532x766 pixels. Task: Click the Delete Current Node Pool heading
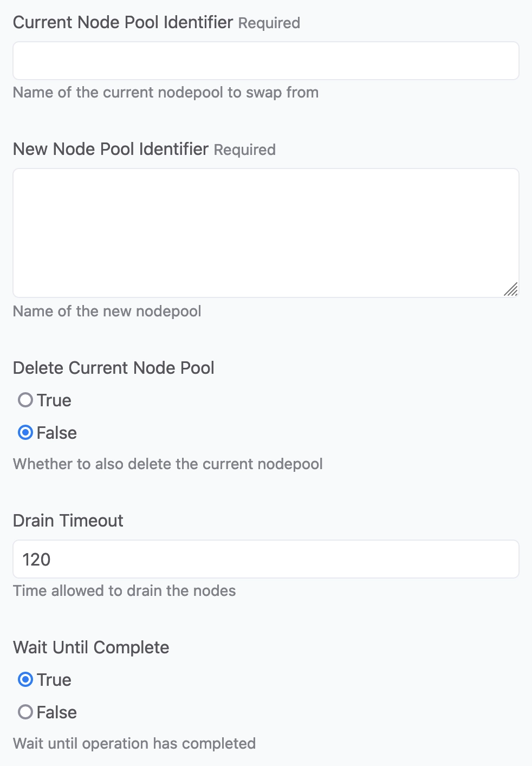[x=114, y=368]
